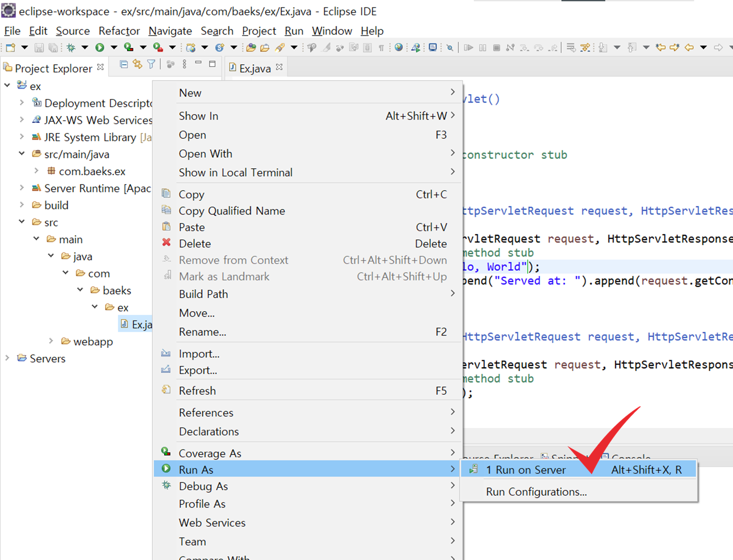Click the Back navigation arrow icon
This screenshot has width=733, height=560.
tap(689, 48)
